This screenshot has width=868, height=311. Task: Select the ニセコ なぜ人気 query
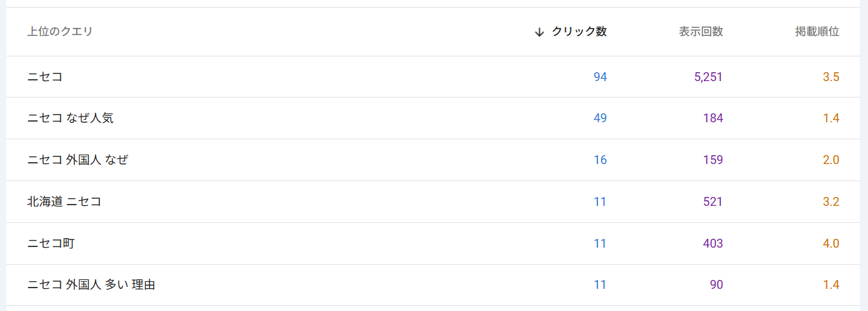[70, 118]
